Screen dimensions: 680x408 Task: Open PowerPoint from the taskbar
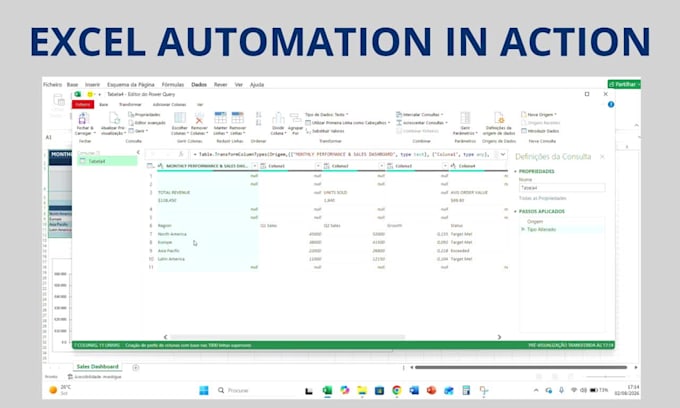[x=431, y=390]
